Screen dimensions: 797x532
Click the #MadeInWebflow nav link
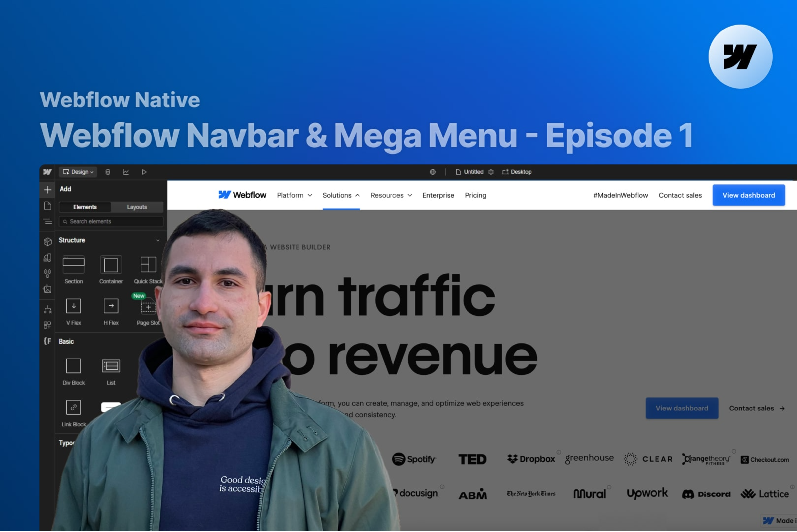621,196
